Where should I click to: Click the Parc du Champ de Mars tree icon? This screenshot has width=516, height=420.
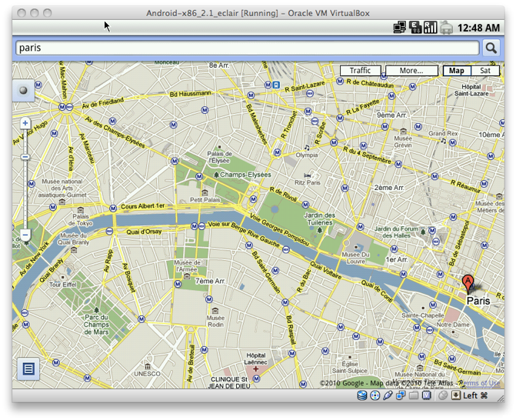[96, 310]
